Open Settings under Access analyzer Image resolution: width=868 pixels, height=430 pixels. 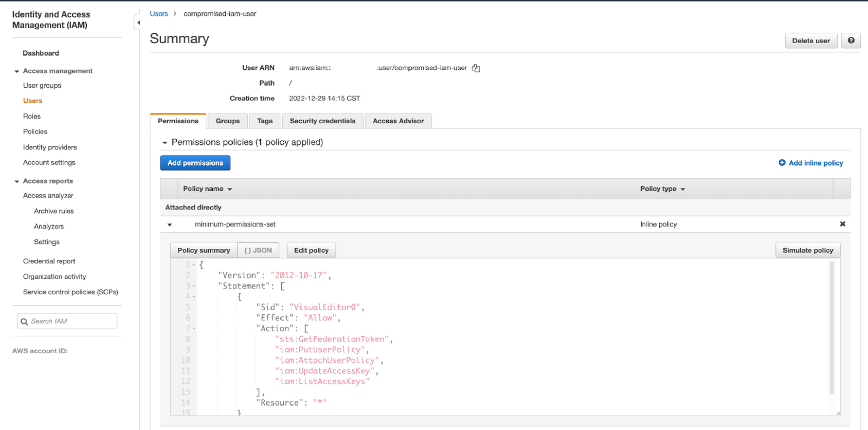47,242
